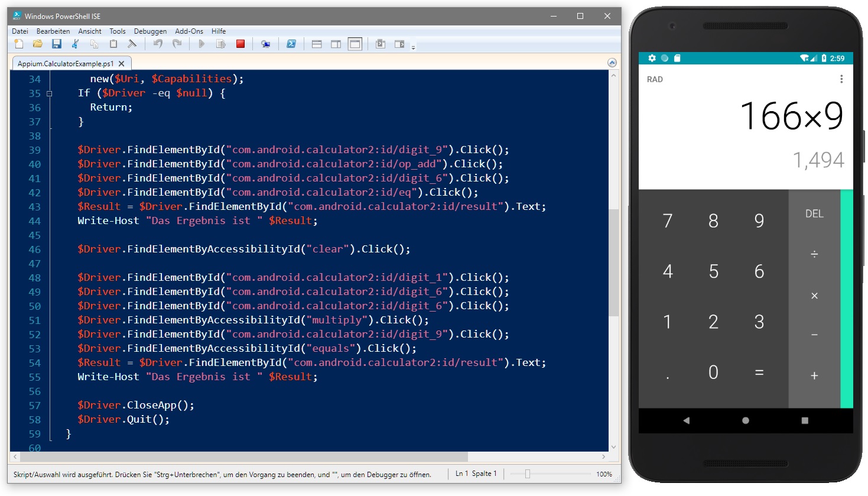Tap digit 7 on the calculator keypad
This screenshot has height=496, width=868.
pos(667,221)
